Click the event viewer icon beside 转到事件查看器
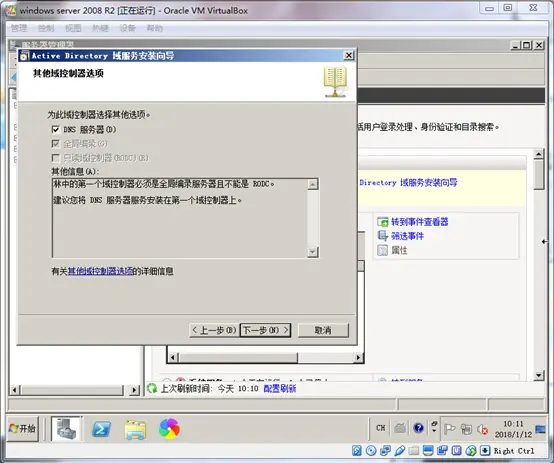This screenshot has width=554, height=463. (383, 222)
